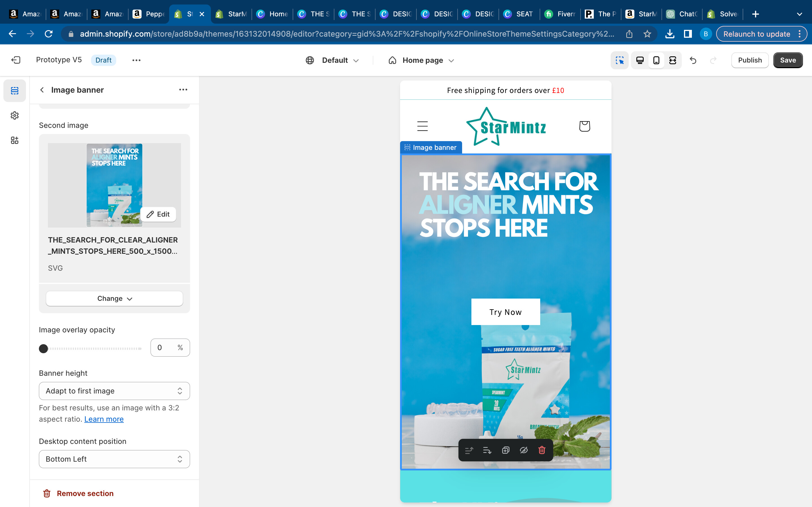Delete section via red trash icon
812x507 pixels.
[x=542, y=450]
